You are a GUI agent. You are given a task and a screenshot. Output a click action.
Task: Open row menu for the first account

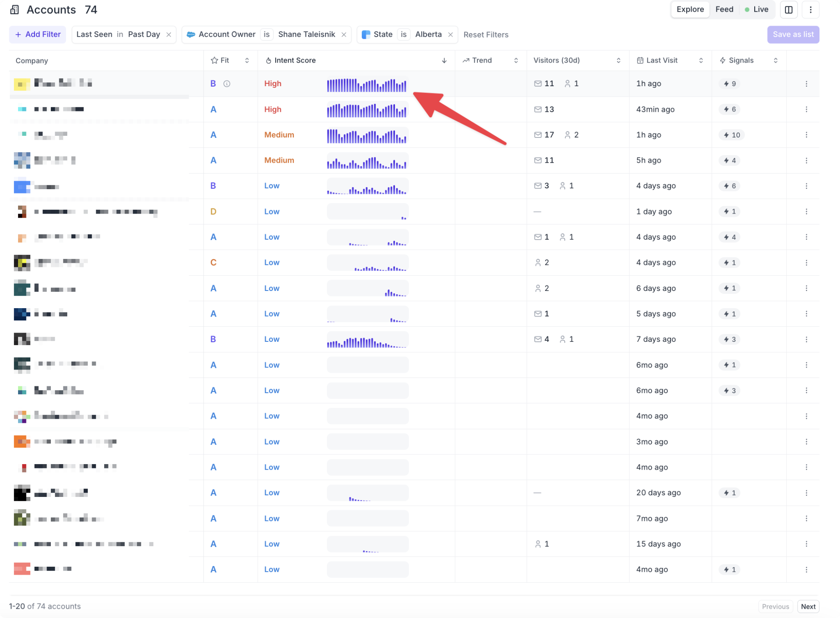[806, 84]
